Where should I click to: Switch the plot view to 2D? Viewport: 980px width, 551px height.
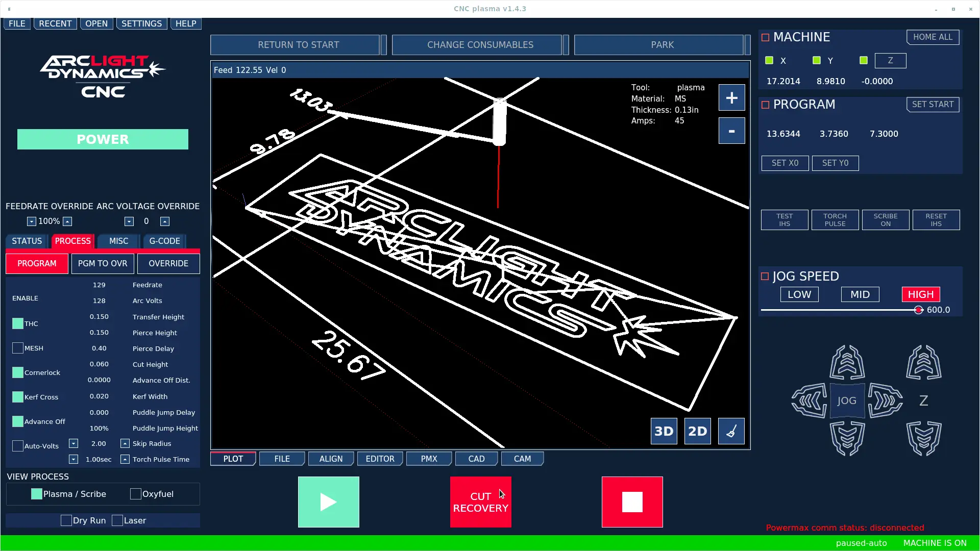click(697, 431)
